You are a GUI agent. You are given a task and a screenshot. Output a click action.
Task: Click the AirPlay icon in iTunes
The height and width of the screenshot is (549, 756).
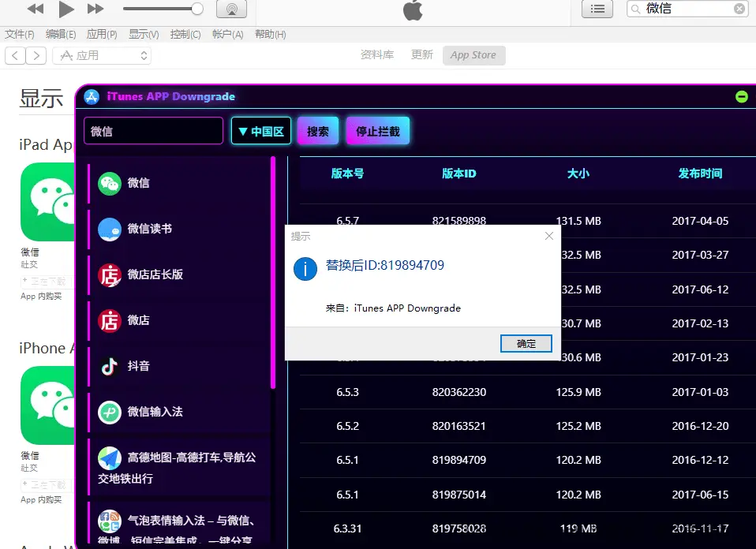click(x=231, y=9)
